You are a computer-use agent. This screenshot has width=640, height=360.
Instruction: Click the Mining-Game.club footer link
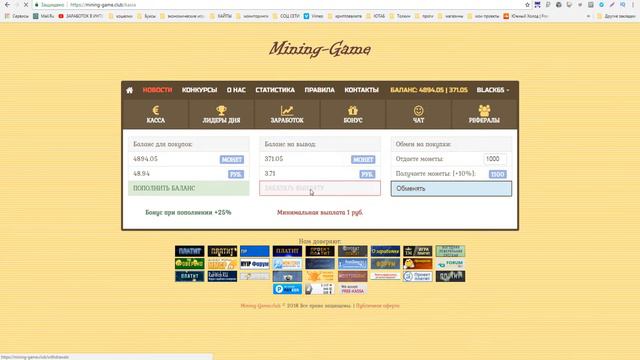[260, 306]
